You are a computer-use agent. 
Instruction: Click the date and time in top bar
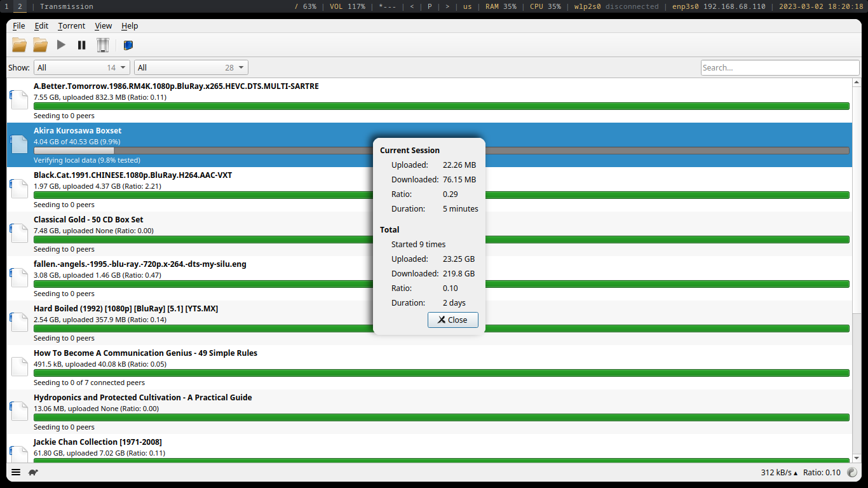pos(820,6)
